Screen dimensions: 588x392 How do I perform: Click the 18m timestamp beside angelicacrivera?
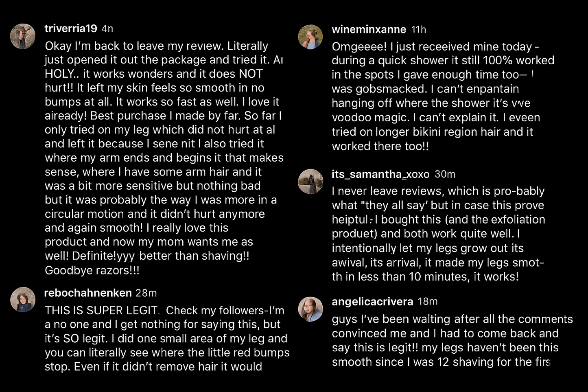pos(428,302)
